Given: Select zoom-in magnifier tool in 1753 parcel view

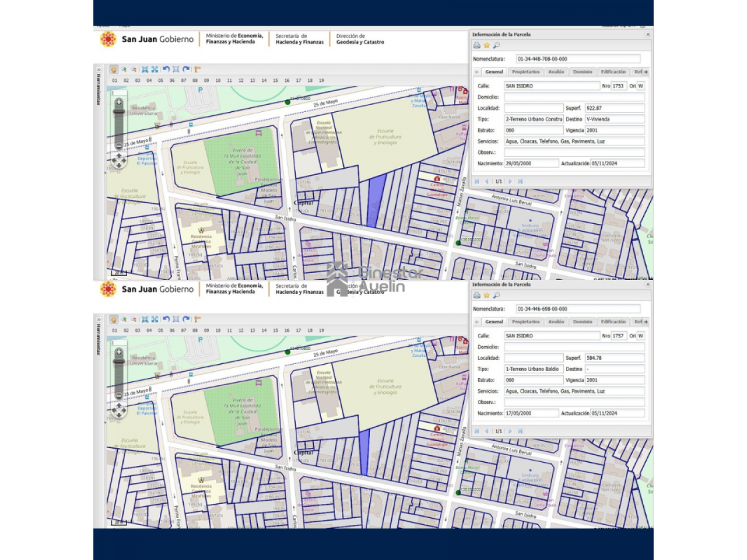Looking at the screenshot, I should pos(124,69).
